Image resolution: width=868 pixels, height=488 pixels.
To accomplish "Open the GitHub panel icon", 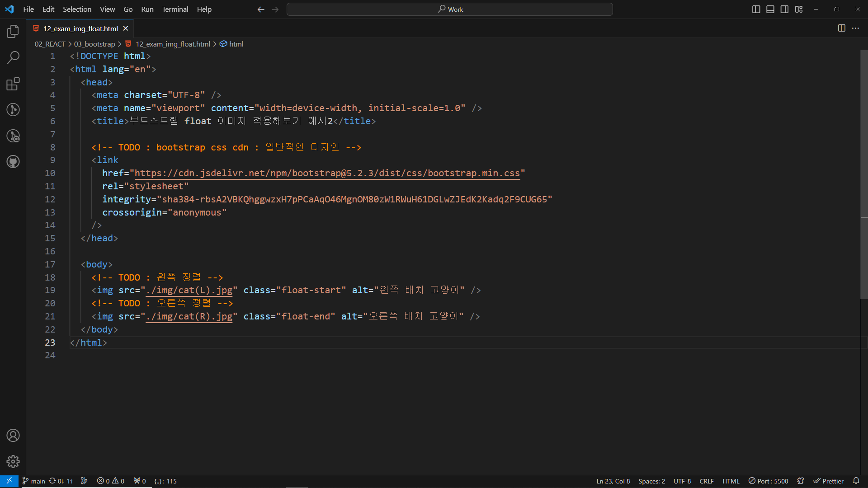I will 13,162.
